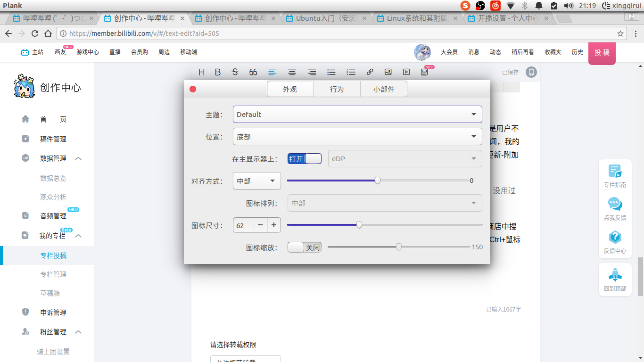Align text right in editor toolbar
This screenshot has height=362, width=644.
(x=312, y=72)
